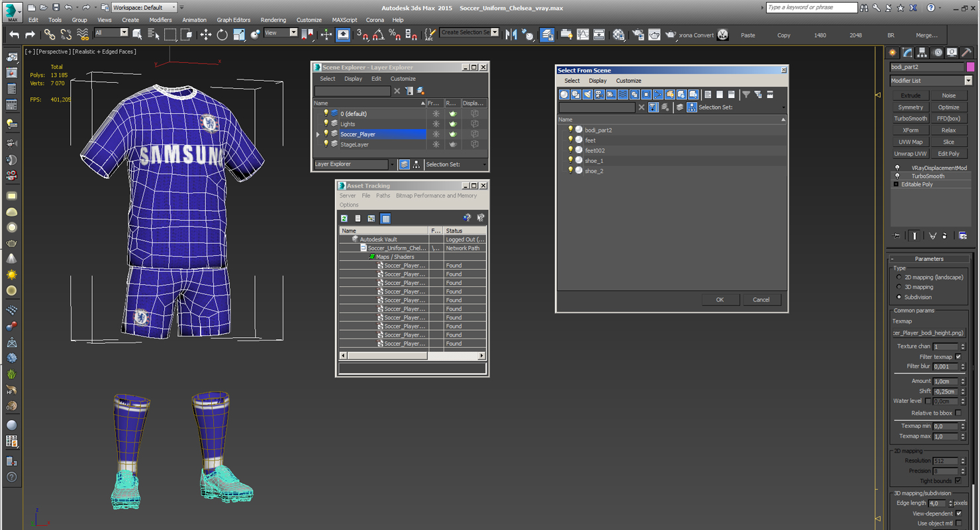Open the Corona menu
The image size is (980, 530).
[x=375, y=20]
